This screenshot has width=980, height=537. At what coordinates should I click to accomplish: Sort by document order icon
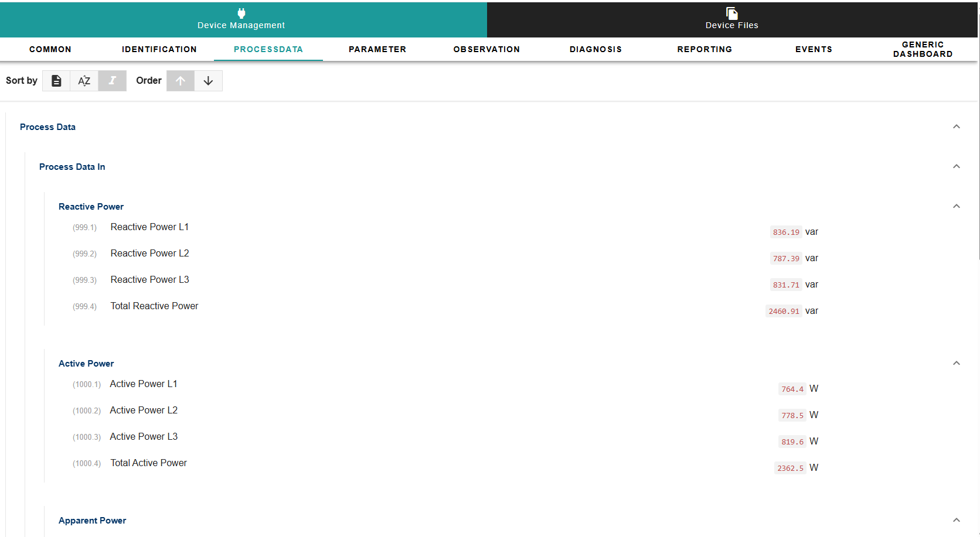56,81
